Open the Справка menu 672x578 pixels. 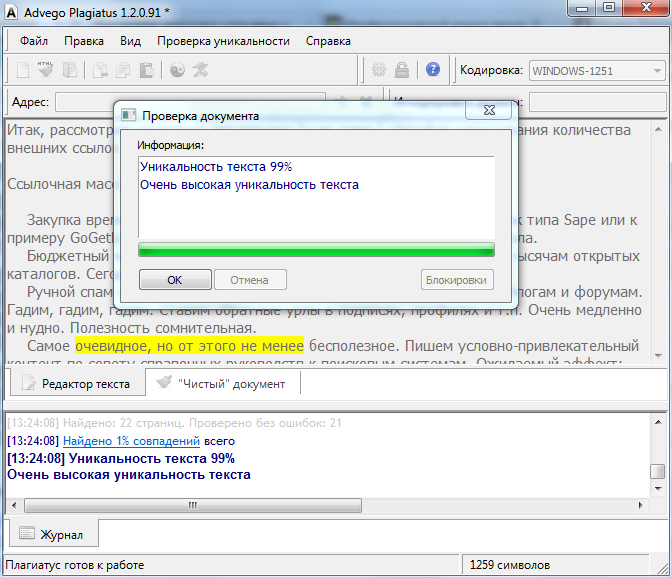click(328, 41)
